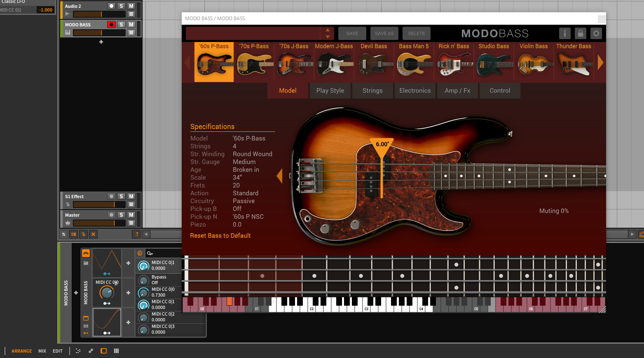This screenshot has width=644, height=358.
Task: Select the Thunder Bass model
Action: click(574, 62)
